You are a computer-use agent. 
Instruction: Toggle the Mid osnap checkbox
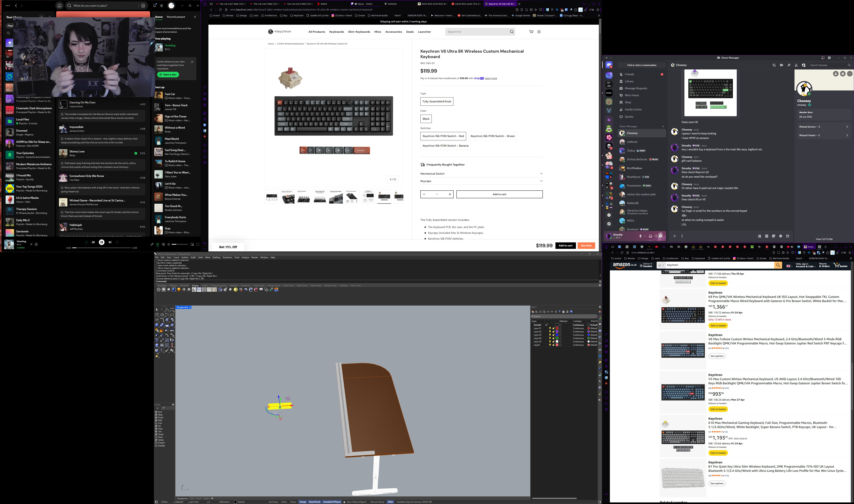pos(156,421)
